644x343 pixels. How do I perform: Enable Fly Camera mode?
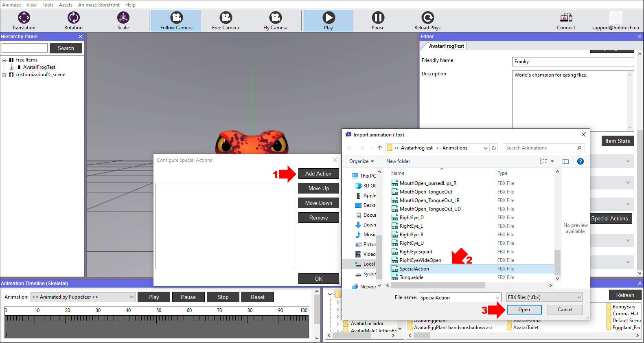tap(275, 21)
